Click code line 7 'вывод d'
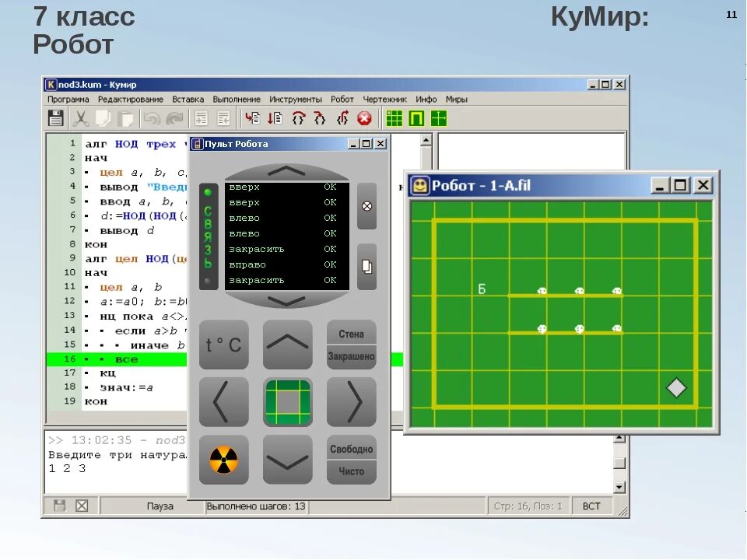Image resolution: width=747 pixels, height=560 pixels. click(x=127, y=230)
